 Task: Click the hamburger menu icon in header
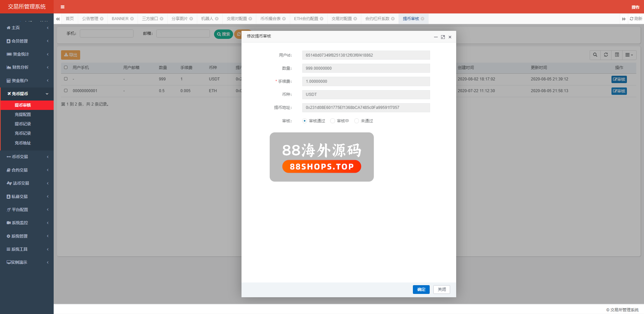(62, 7)
